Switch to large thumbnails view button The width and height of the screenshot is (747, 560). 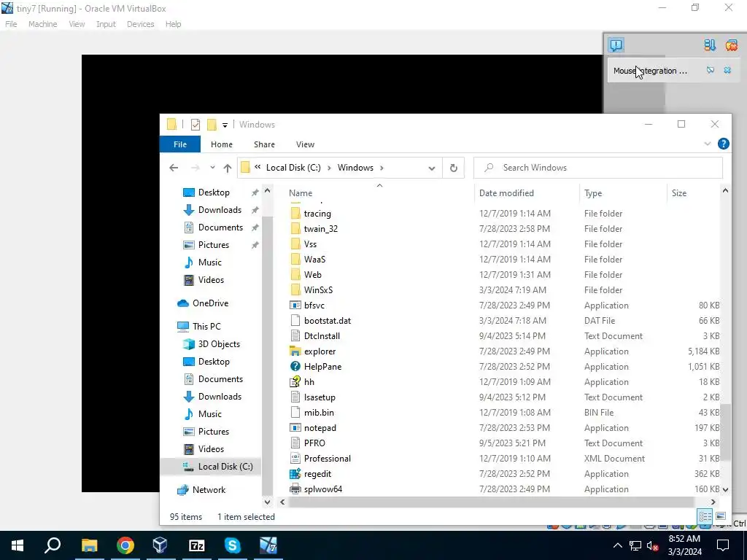click(720, 516)
